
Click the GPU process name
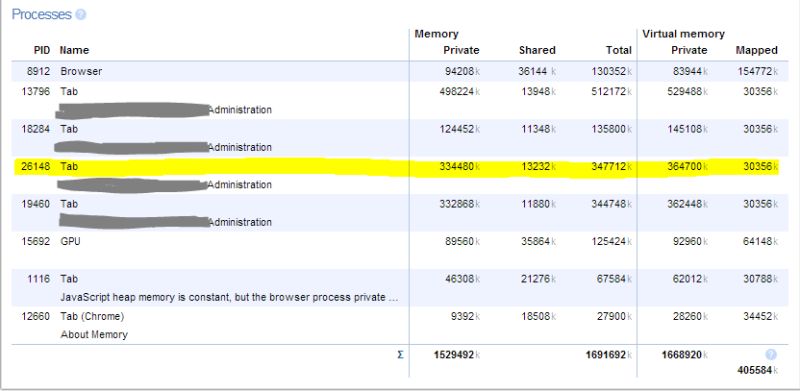pos(70,241)
